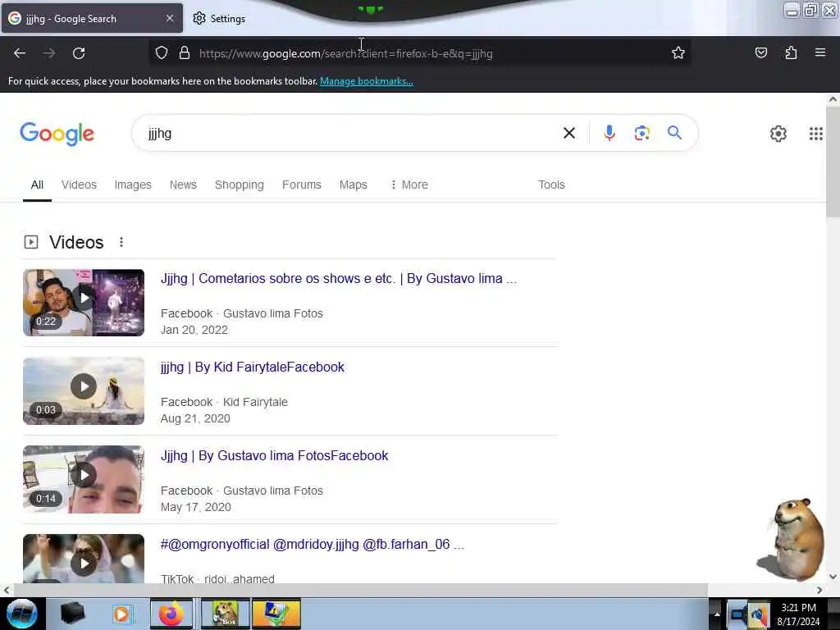Expand the More search filters
This screenshot has height=630, width=840.
(x=409, y=185)
